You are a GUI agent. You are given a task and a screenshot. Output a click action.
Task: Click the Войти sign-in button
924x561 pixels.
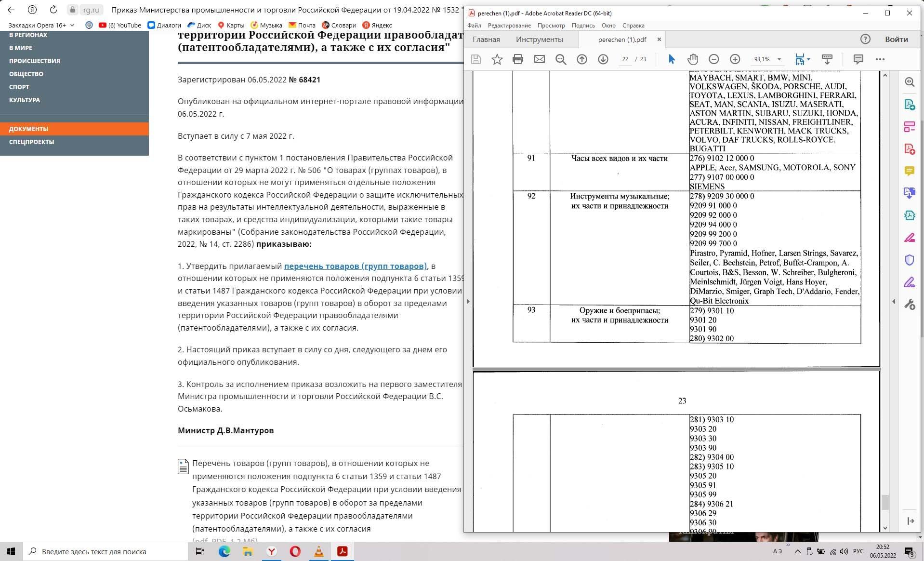896,40
